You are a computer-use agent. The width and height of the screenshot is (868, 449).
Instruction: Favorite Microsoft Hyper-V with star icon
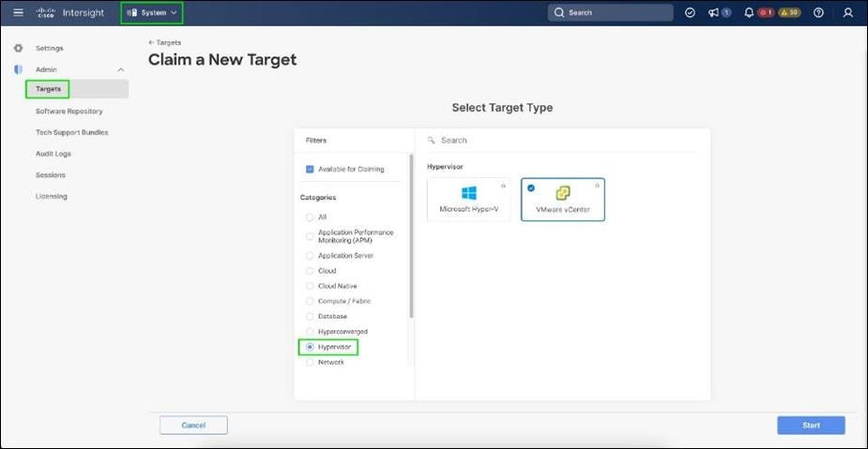[x=503, y=186]
